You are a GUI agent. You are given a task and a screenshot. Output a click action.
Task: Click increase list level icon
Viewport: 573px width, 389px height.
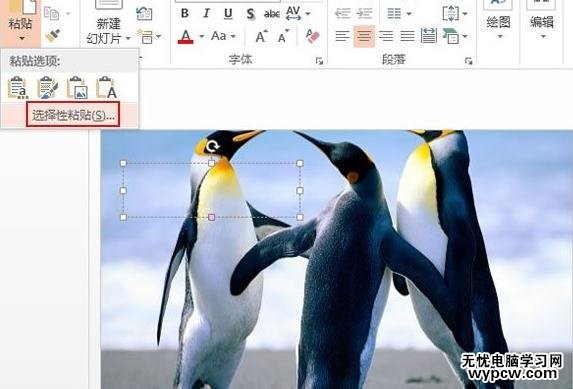click(x=364, y=14)
